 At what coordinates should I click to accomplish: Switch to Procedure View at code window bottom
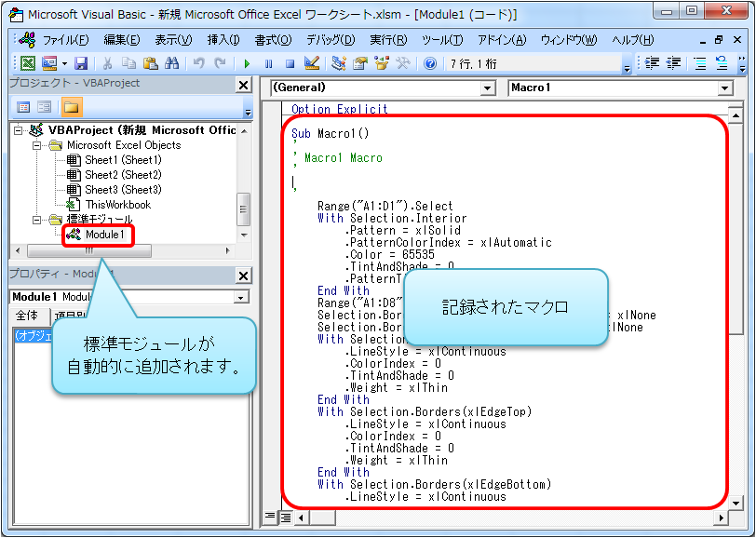click(270, 517)
